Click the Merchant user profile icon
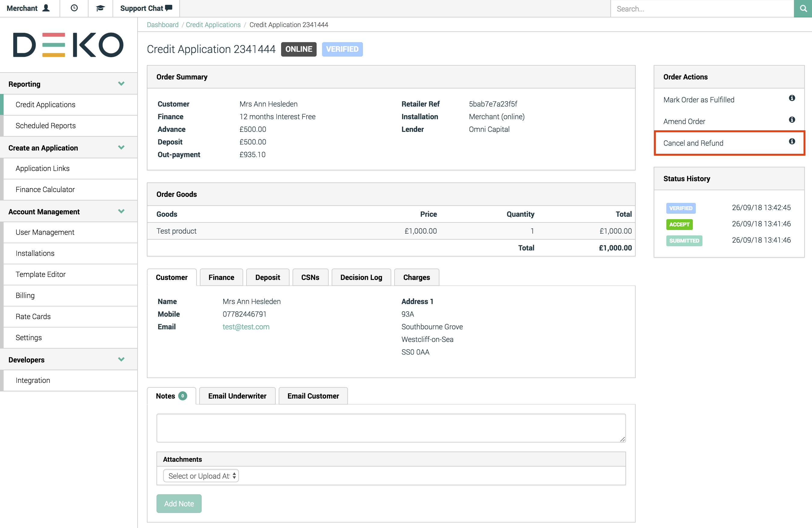 coord(46,8)
